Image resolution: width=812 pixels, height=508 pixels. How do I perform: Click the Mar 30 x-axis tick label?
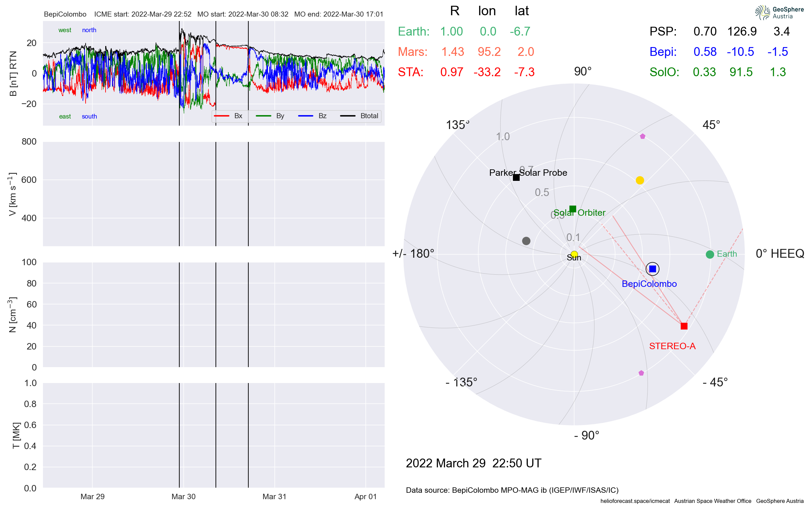coord(183,496)
